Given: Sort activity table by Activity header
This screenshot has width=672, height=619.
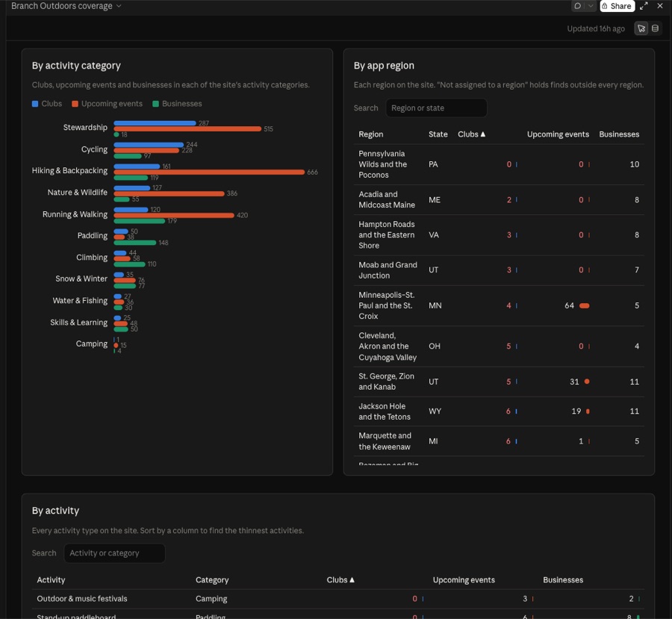Looking at the screenshot, I should tap(51, 579).
